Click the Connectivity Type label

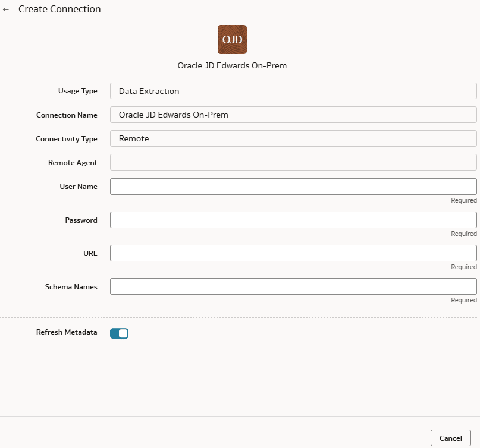tap(67, 139)
